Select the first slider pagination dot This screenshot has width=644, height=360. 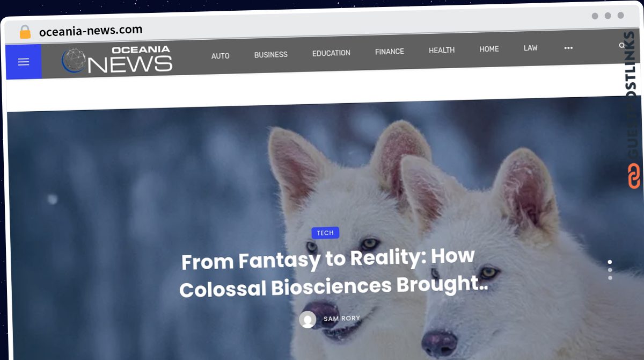[x=610, y=262]
